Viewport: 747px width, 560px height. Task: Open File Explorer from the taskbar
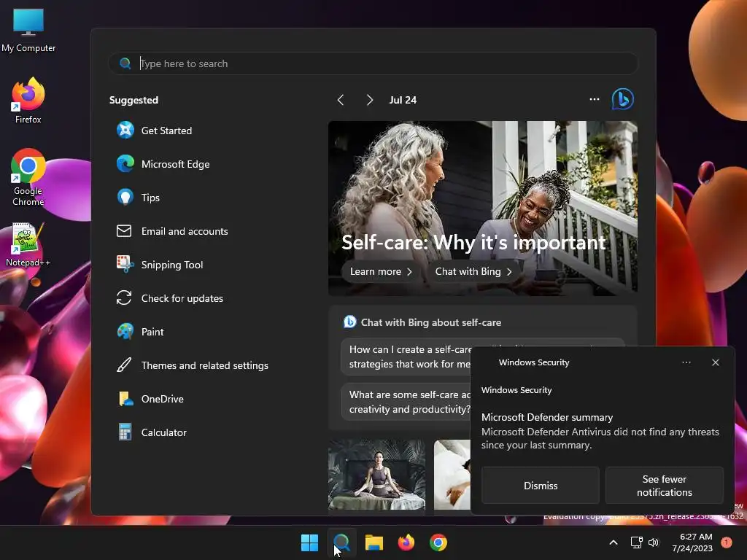tap(374, 542)
